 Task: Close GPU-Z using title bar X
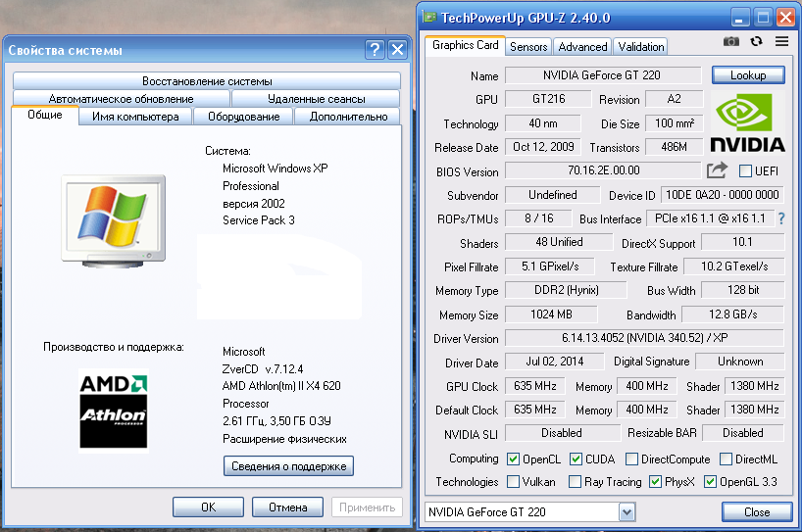[785, 18]
